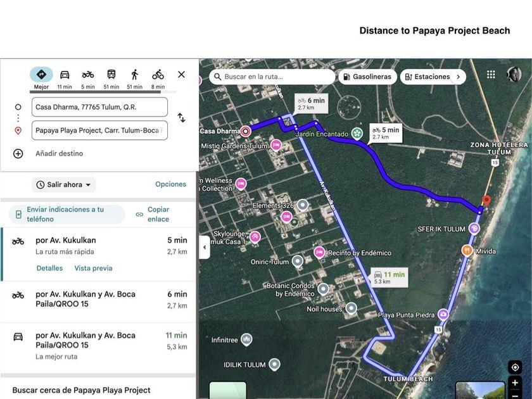Filter by Gasolineras chip
This screenshot has width=532, height=399.
pyautogui.click(x=368, y=77)
